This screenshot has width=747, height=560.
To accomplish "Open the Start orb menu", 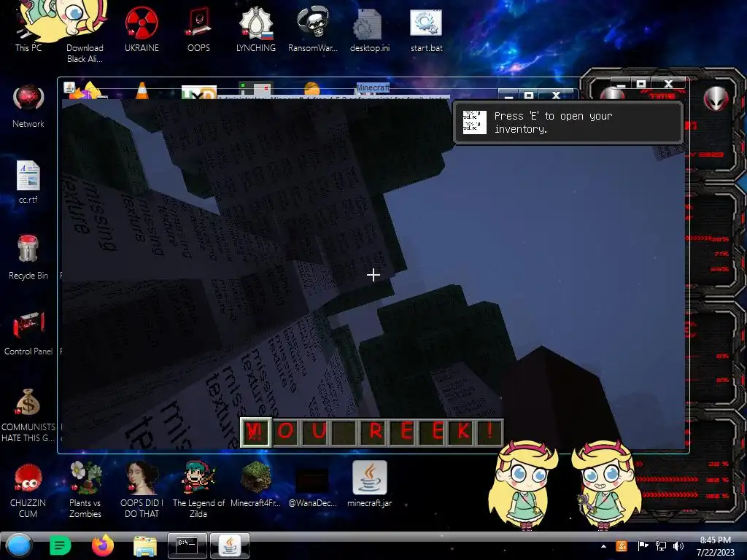I will tap(19, 545).
